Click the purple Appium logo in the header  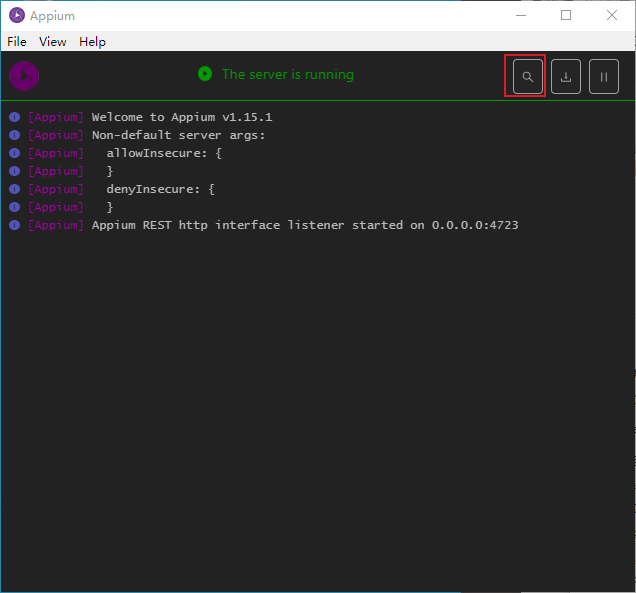click(x=24, y=76)
